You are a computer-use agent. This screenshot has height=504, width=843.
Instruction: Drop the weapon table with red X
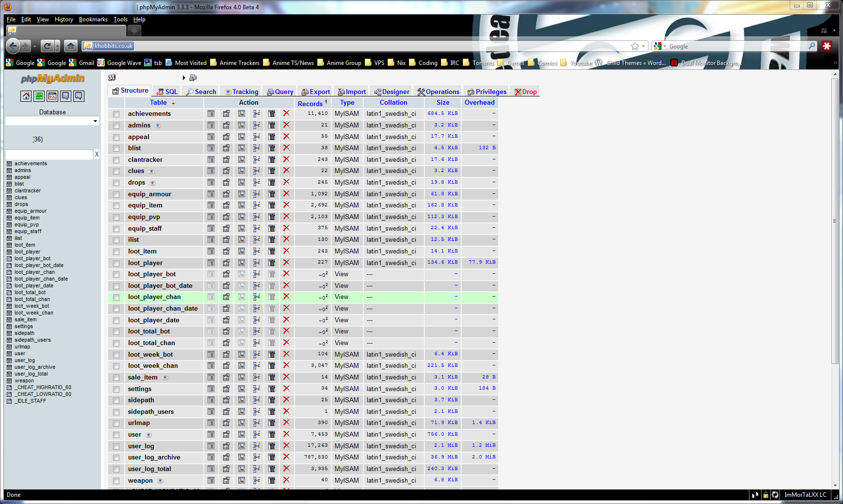[286, 480]
